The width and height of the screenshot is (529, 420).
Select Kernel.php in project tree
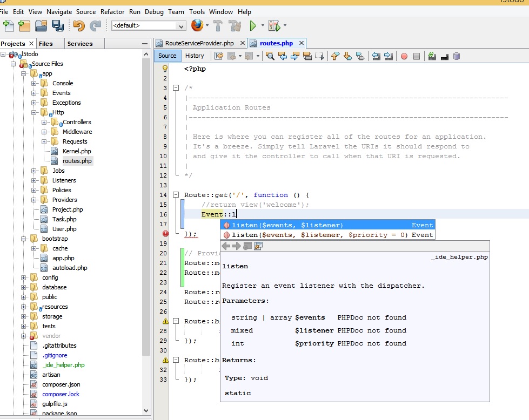point(77,151)
